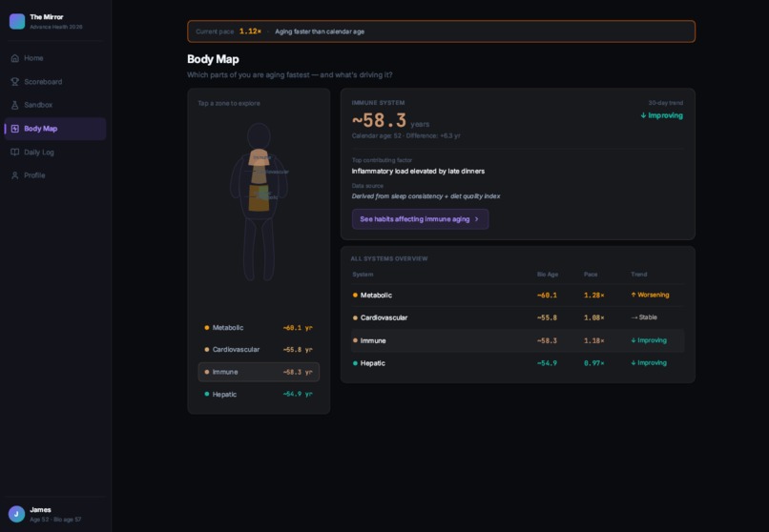This screenshot has height=532, width=769.
Task: Click the 30-day trend Improving indicator
Action: pos(661,115)
